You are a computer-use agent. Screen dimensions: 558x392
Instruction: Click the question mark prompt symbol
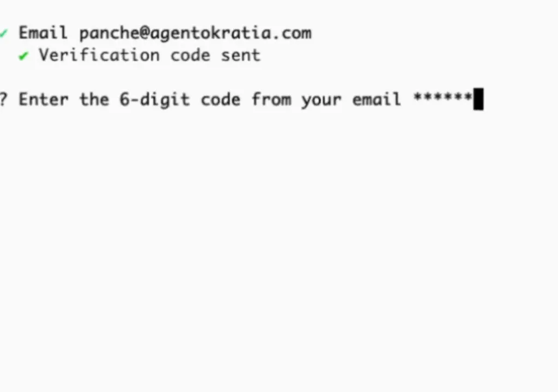coord(3,99)
